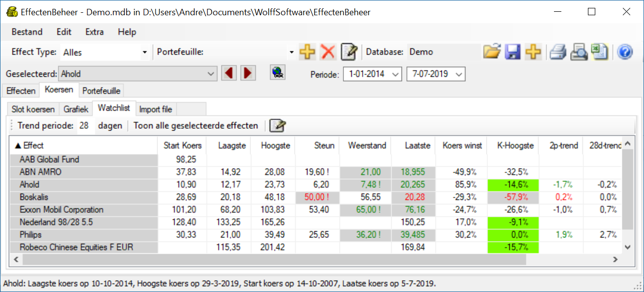The height and width of the screenshot is (292, 644).
Task: Open database folder icon
Action: (491, 52)
